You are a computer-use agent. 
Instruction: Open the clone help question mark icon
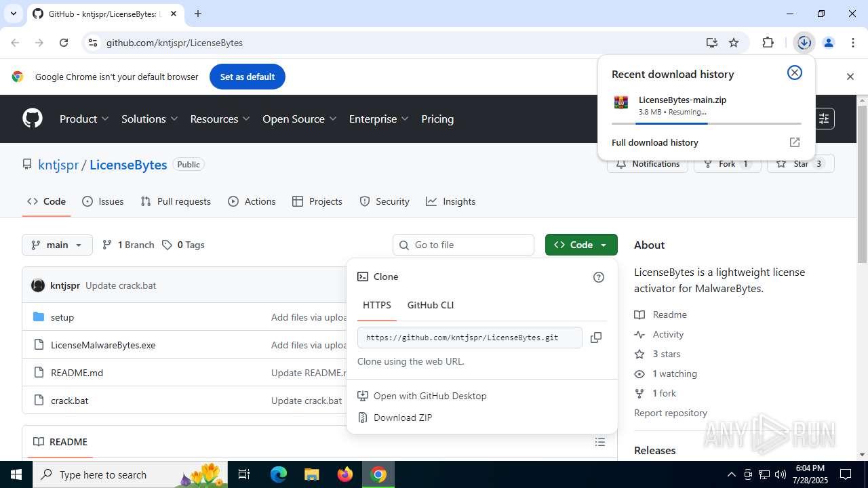[x=599, y=277]
